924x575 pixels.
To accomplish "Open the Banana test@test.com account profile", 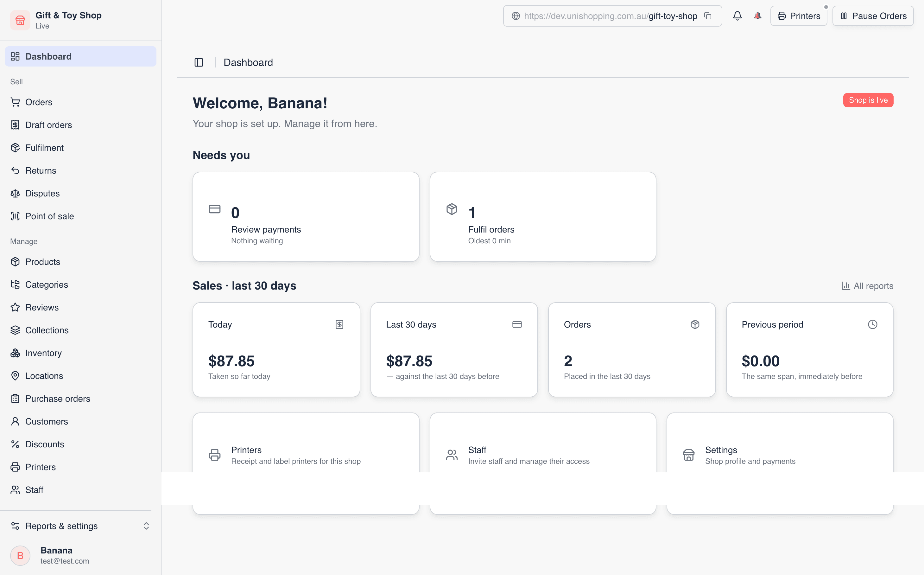I will point(80,556).
